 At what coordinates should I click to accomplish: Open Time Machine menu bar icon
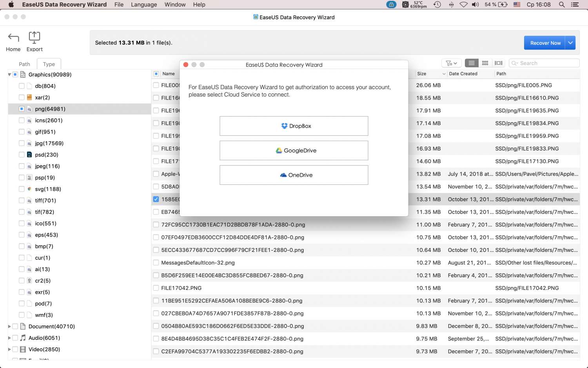437,5
